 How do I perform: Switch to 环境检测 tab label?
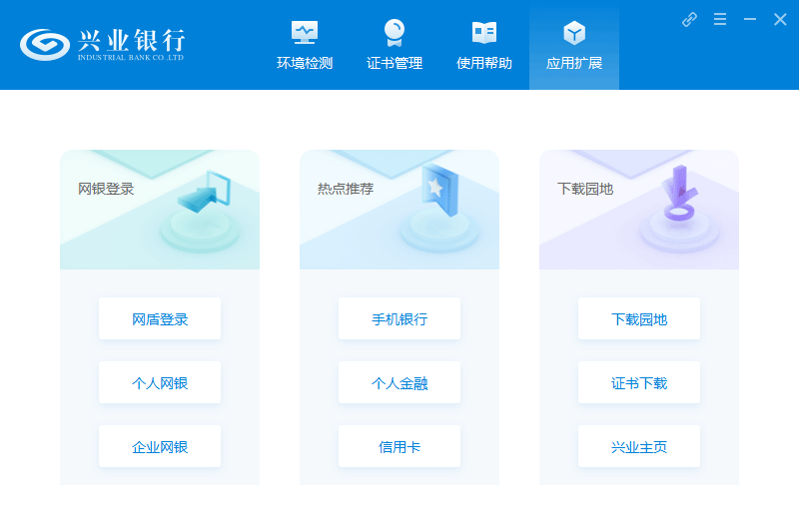pyautogui.click(x=305, y=63)
